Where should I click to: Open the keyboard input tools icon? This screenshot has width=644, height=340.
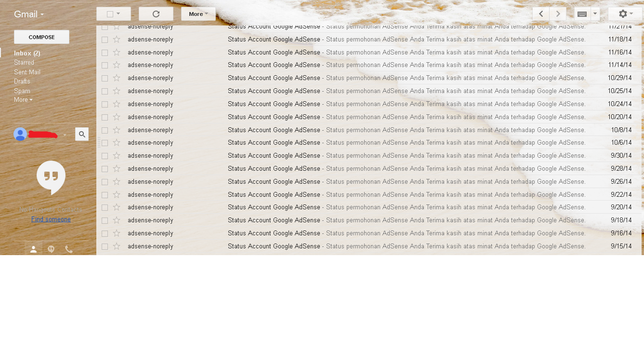(x=582, y=14)
